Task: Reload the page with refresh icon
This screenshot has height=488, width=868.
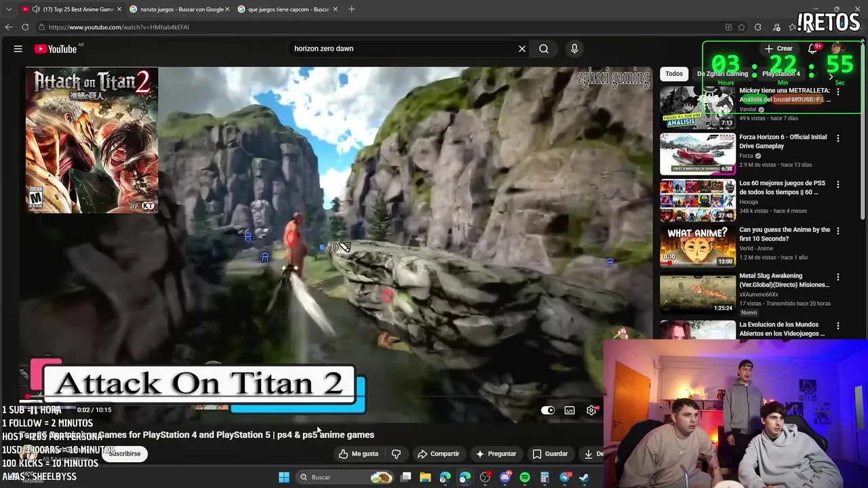Action: 25,27
